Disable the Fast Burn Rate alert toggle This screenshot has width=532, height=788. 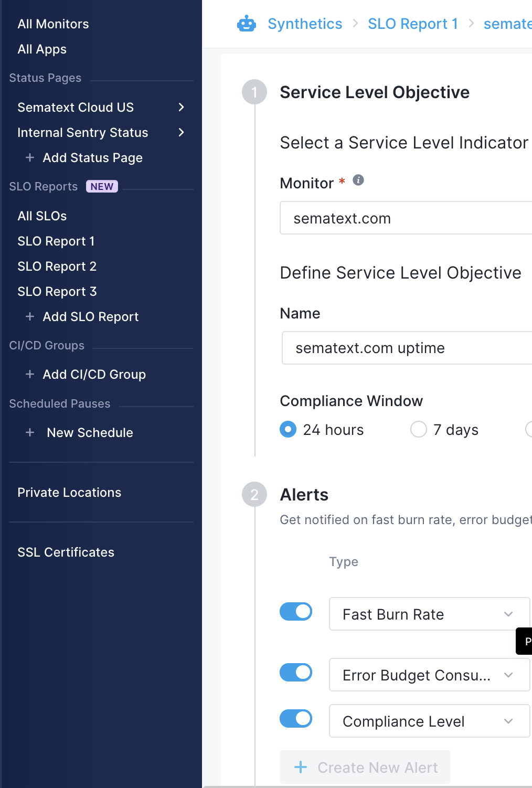(296, 611)
